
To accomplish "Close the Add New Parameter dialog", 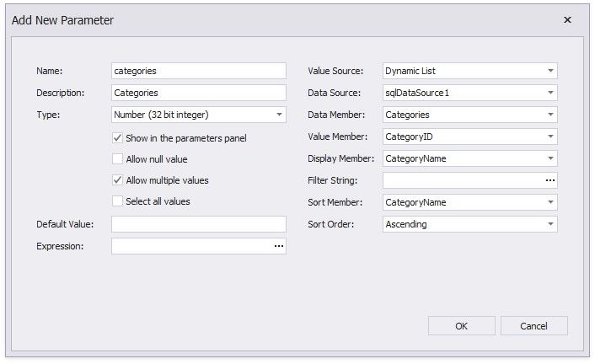I will [x=566, y=19].
